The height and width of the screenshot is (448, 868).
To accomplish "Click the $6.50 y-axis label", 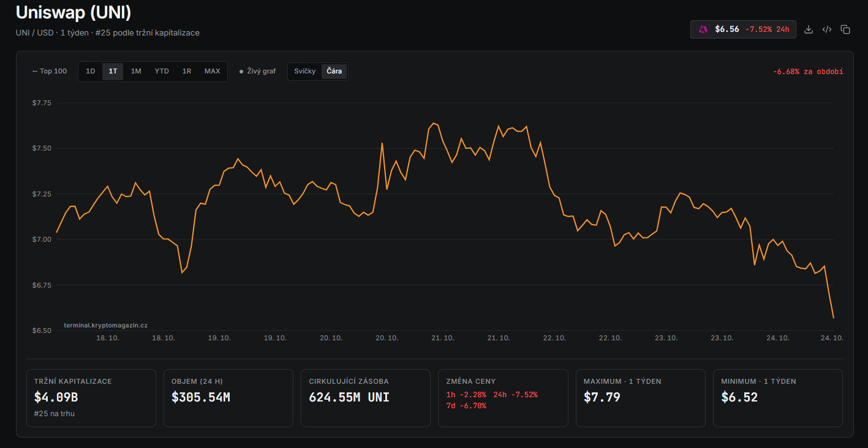I will [42, 330].
